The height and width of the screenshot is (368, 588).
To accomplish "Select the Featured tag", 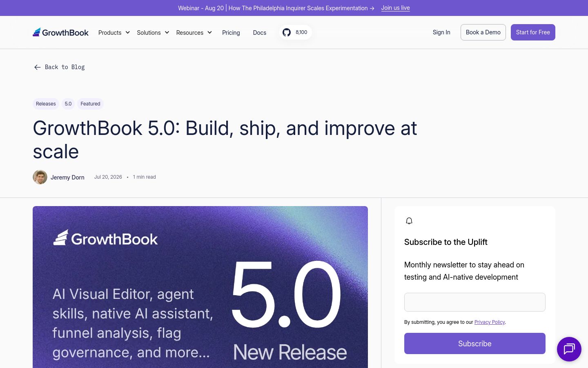I will 90,104.
